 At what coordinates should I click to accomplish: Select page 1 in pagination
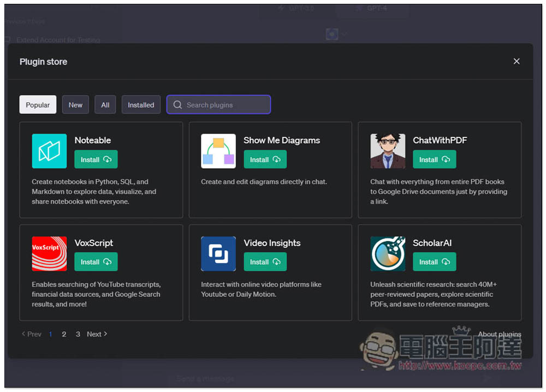point(50,334)
